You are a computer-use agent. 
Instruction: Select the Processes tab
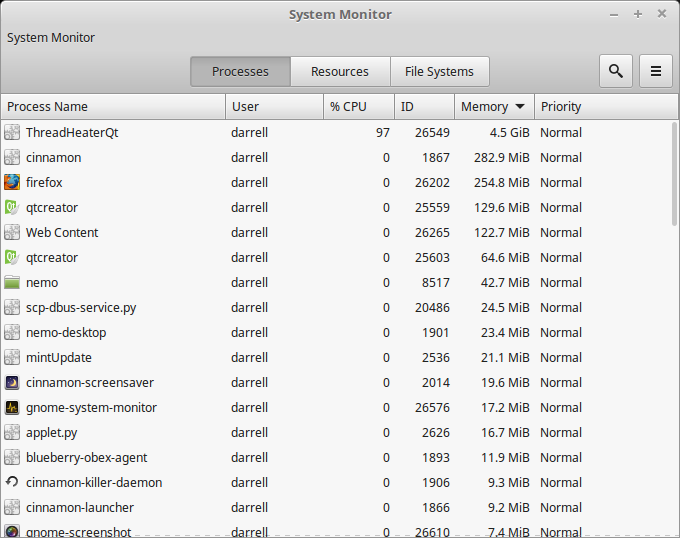[x=240, y=71]
